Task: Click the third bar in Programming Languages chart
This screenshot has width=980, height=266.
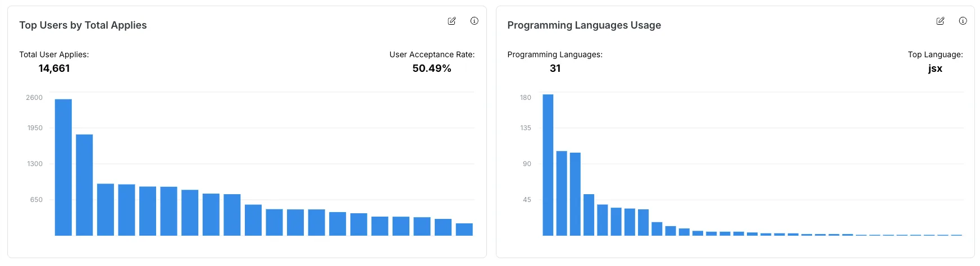Action: click(575, 194)
